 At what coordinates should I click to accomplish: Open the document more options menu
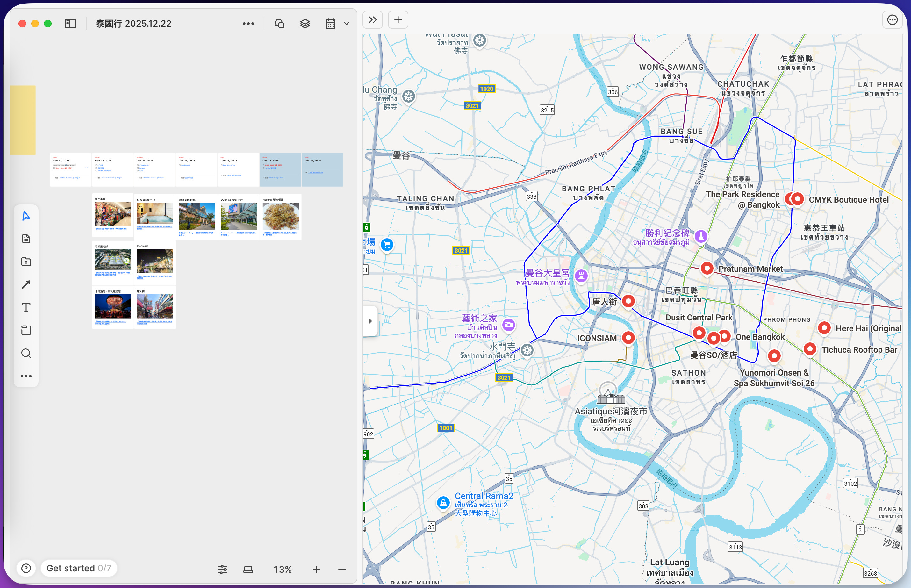coord(248,24)
